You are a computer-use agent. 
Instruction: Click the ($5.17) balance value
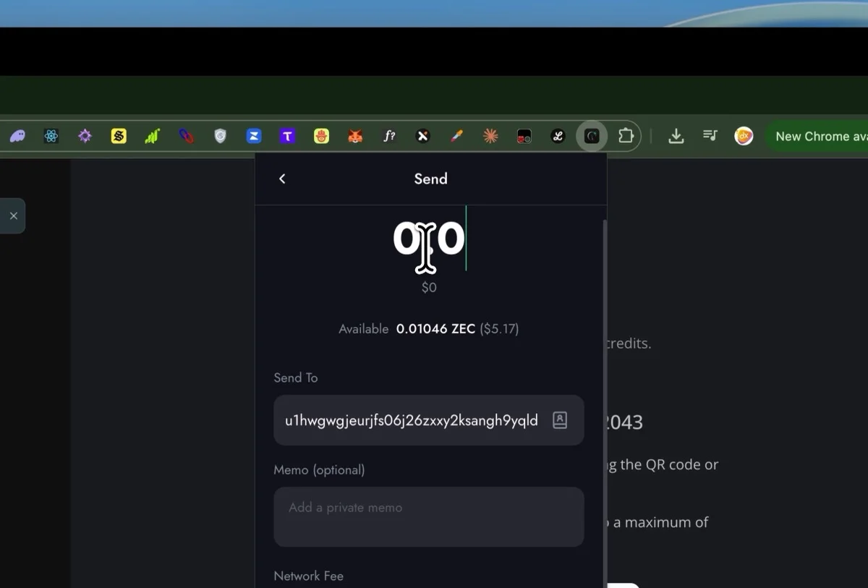pos(499,329)
